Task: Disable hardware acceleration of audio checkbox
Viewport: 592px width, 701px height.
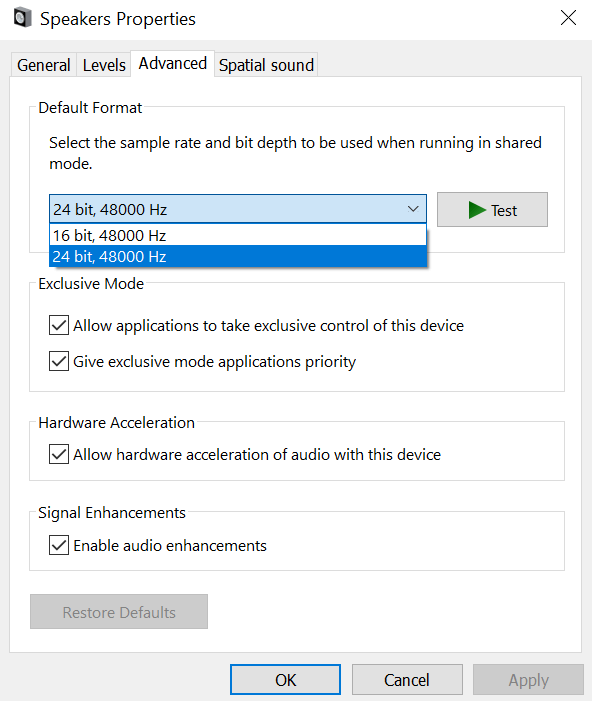Action: pyautogui.click(x=59, y=454)
